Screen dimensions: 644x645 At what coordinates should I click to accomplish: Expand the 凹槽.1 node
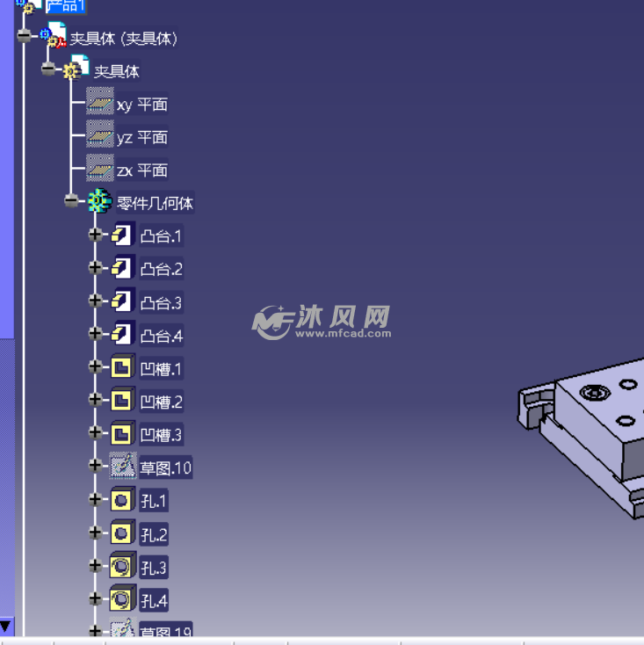(95, 366)
